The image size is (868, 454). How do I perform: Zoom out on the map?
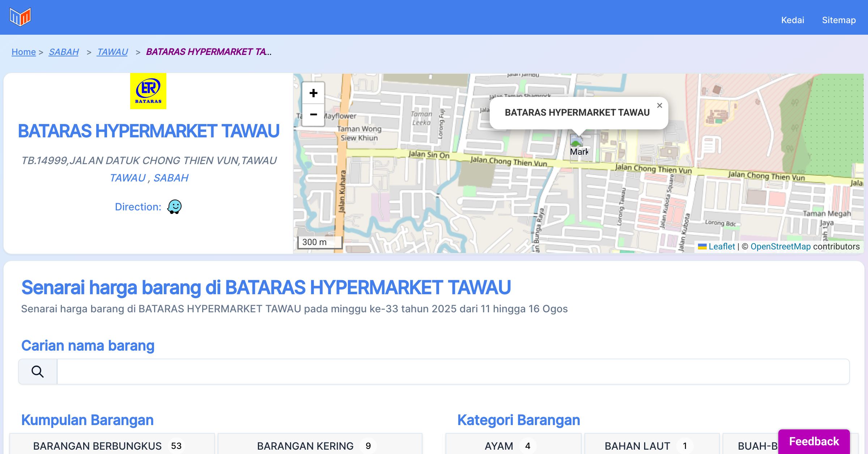[313, 115]
